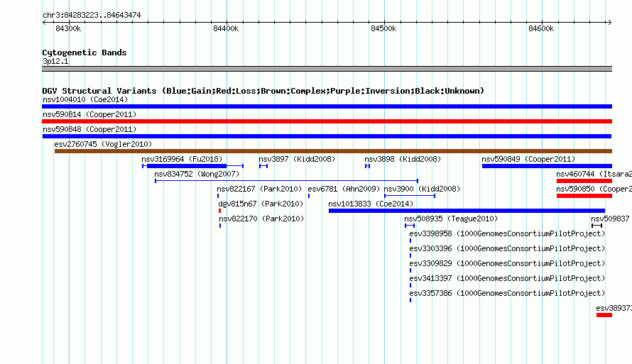
Task: Click the nsv3897 small blue feature glyph
Action: pos(263,166)
